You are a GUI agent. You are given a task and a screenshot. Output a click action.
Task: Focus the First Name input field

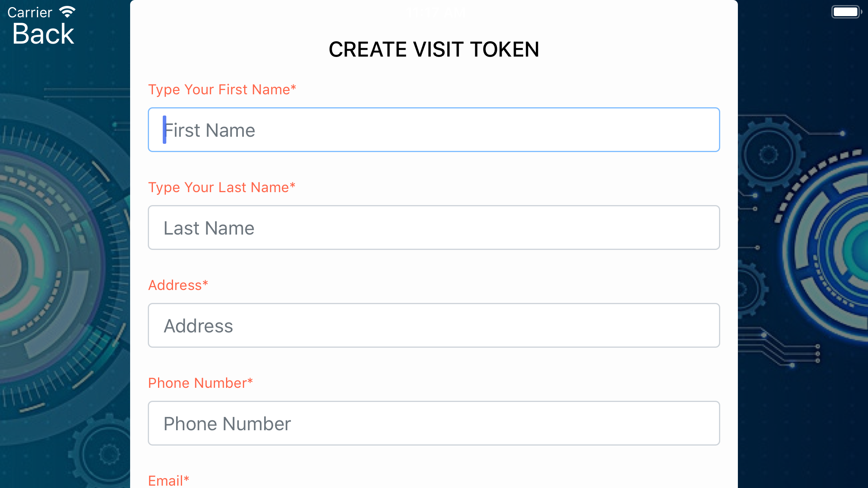click(434, 130)
